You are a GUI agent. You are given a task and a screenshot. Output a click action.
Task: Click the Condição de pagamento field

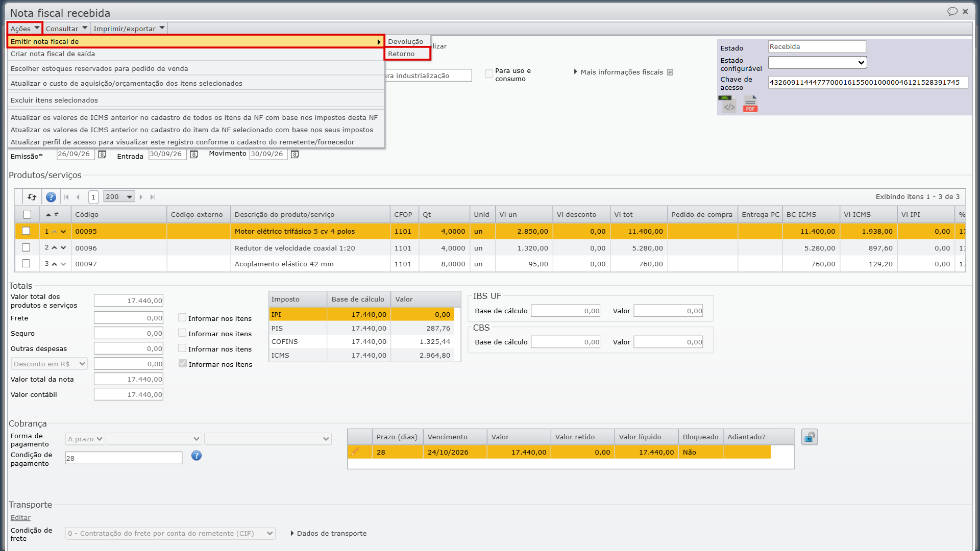click(x=124, y=458)
